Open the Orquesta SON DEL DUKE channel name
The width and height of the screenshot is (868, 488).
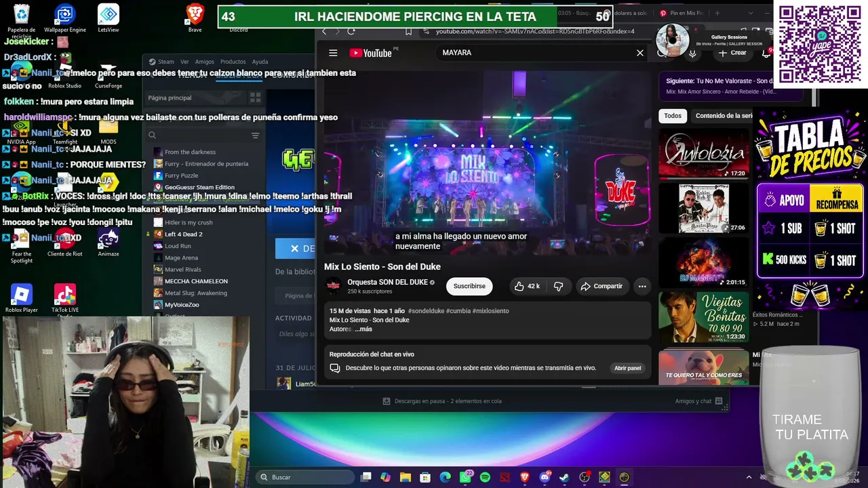click(x=388, y=282)
